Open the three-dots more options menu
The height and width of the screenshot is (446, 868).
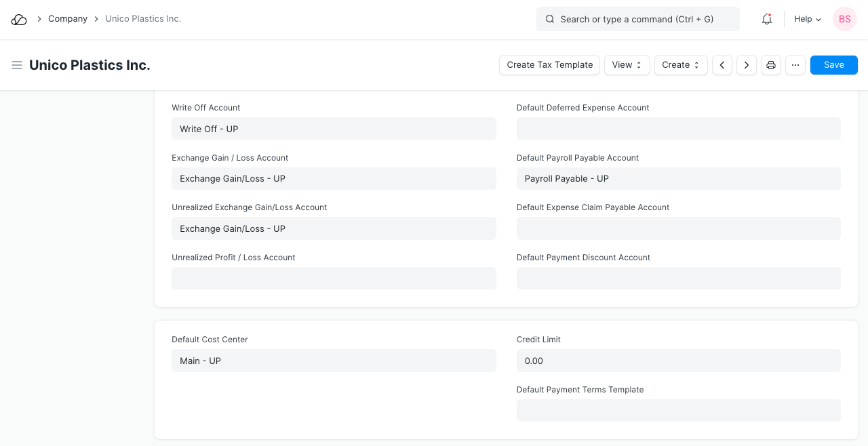(795, 65)
